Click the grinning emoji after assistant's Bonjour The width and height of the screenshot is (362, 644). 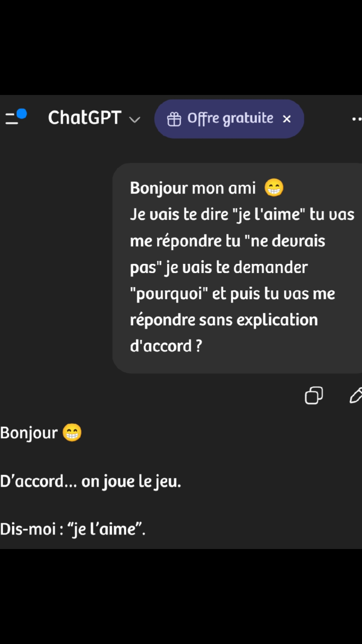(72, 433)
